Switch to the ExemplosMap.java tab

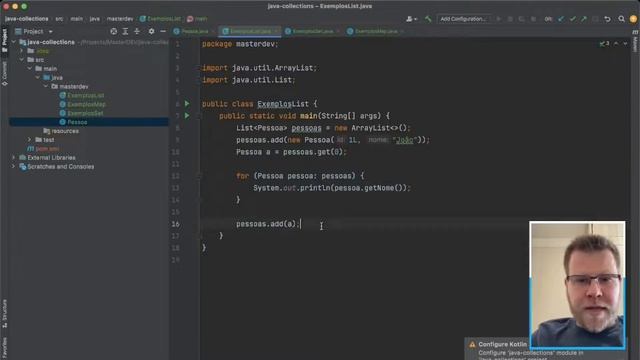tap(375, 31)
